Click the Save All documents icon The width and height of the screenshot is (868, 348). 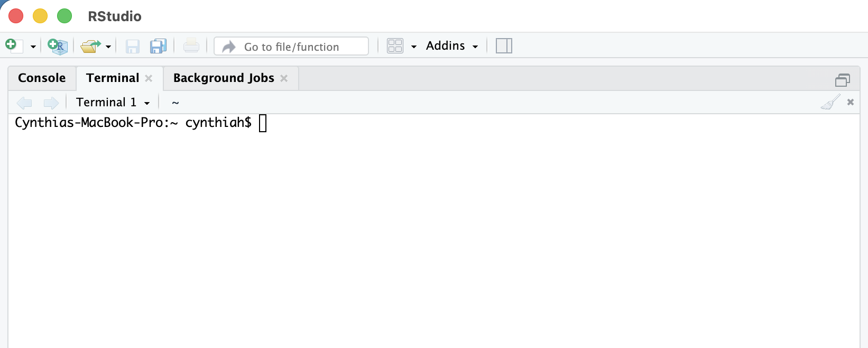pos(158,46)
